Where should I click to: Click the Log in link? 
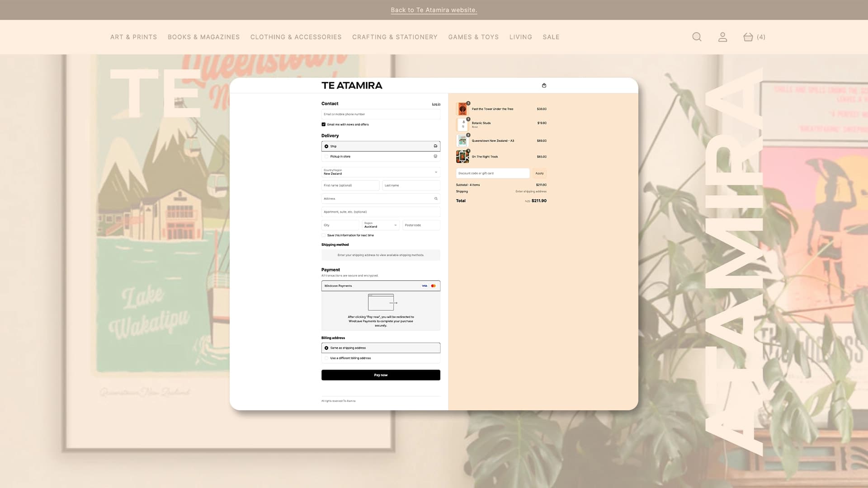coord(436,104)
